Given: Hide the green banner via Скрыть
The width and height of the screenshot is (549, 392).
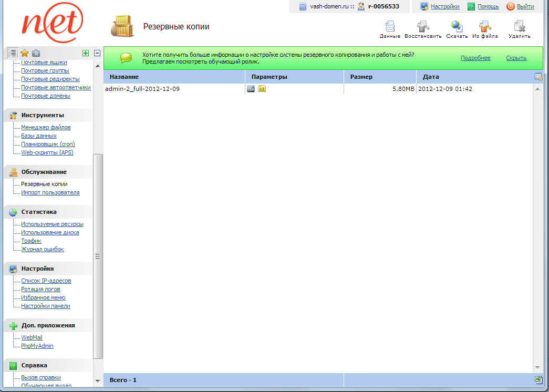Looking at the screenshot, I should (x=516, y=58).
